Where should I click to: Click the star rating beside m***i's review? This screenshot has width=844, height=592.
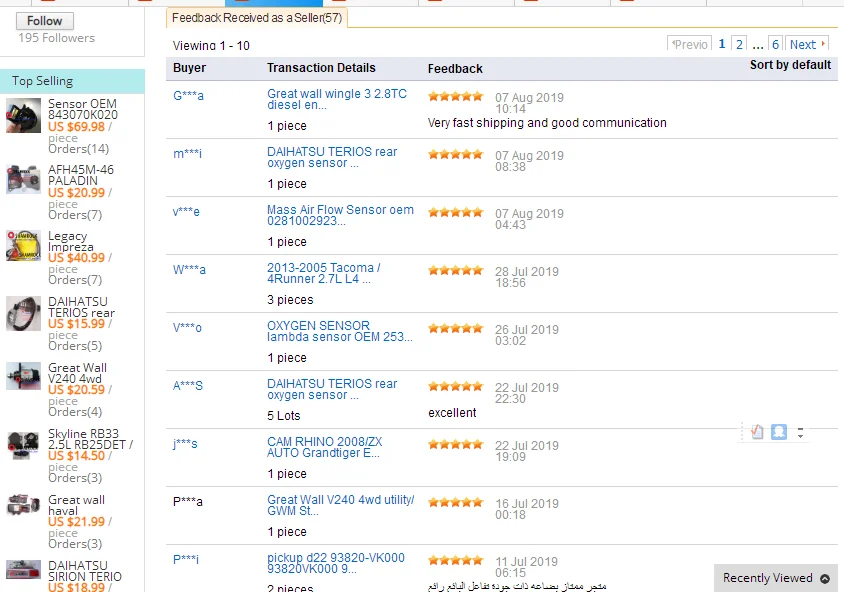[455, 154]
